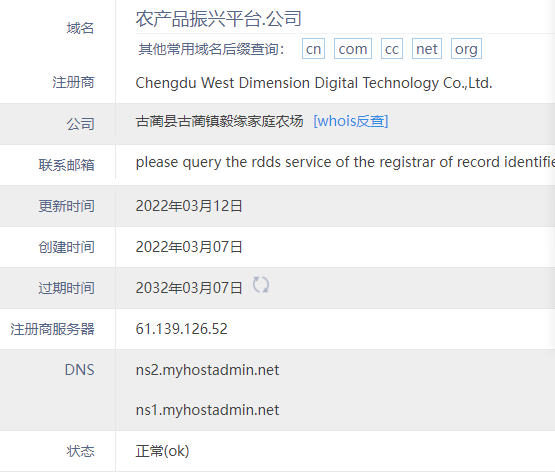Click the update date 2022年03月12日
555x473 pixels.
(x=189, y=206)
